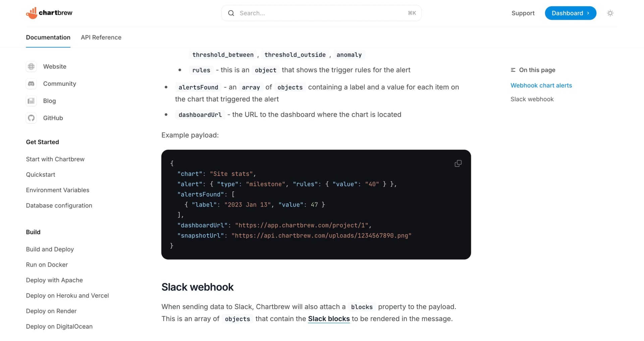644x341 pixels.
Task: Open the GitHub icon link
Action: pyautogui.click(x=31, y=118)
